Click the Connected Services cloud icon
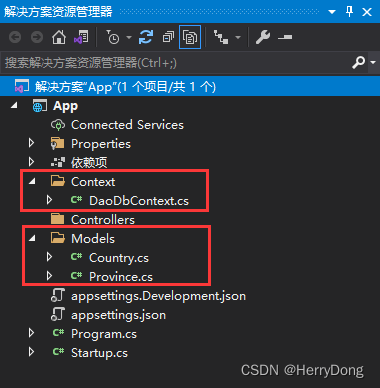This screenshot has height=388, width=380. [58, 125]
